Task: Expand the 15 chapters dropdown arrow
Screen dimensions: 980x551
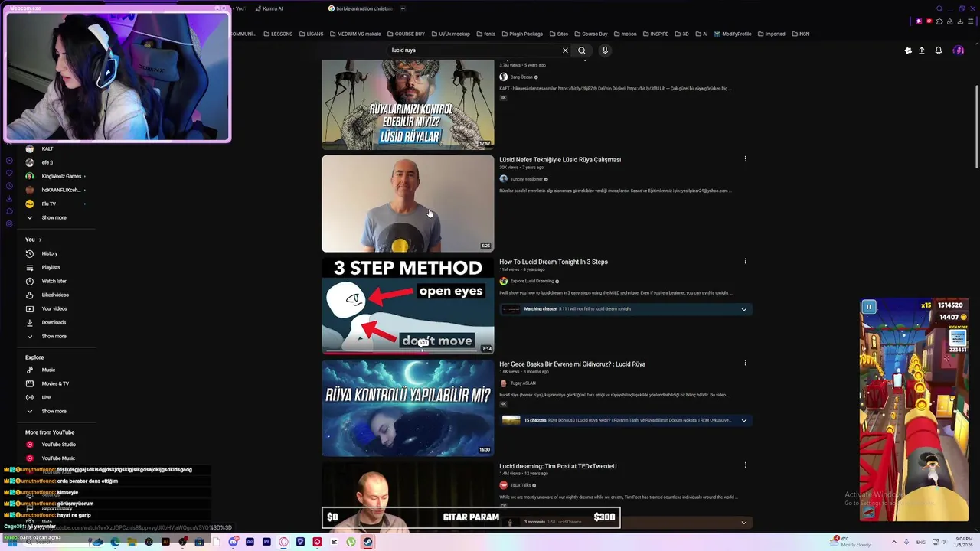Action: pos(743,420)
